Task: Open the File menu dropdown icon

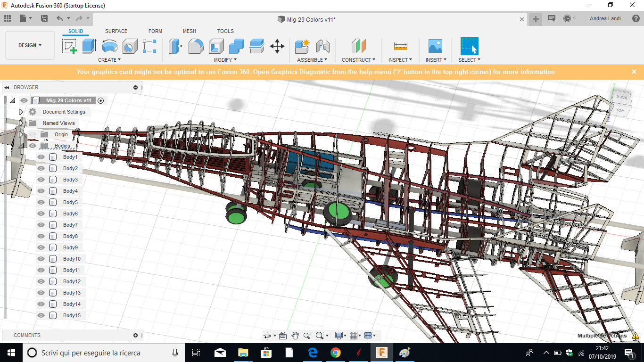Action: [x=26, y=18]
